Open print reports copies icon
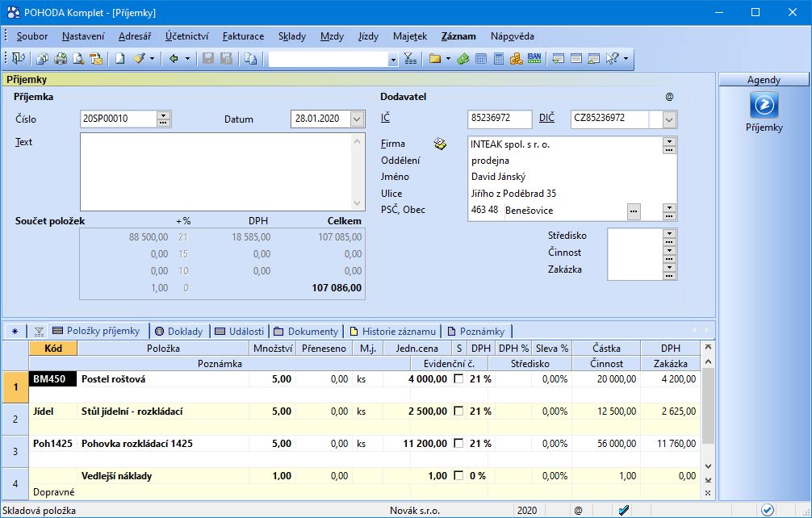Viewport: 812px width, 518px height. click(43, 58)
